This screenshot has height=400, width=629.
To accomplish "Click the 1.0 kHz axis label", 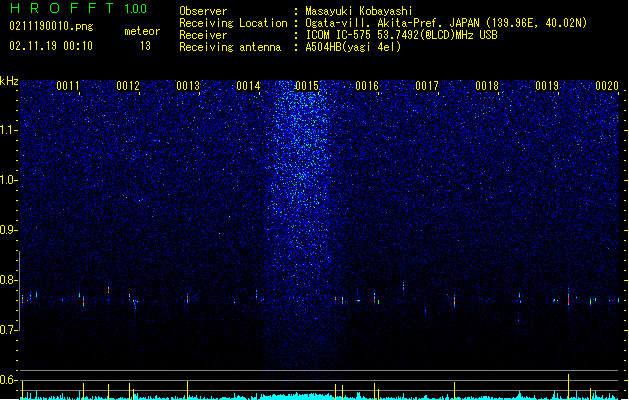I will tap(9, 180).
